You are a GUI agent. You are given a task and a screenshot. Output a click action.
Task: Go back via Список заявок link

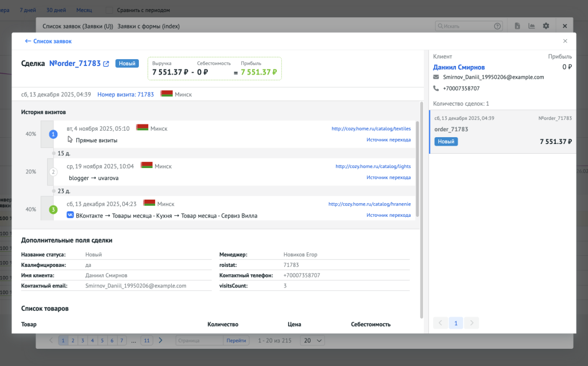point(48,41)
